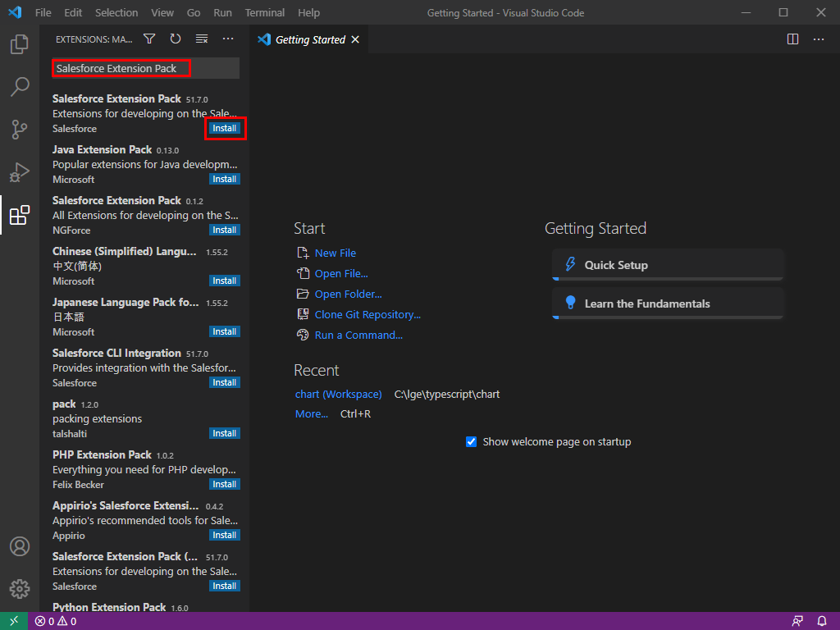Open the Terminal menu
Image resolution: width=840 pixels, height=630 pixels.
pyautogui.click(x=265, y=13)
